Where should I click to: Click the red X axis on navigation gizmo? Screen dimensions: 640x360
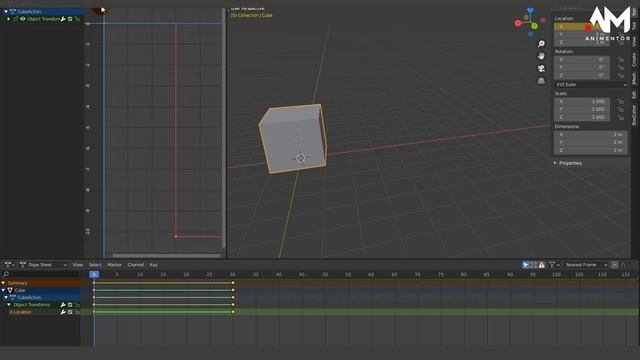tap(518, 23)
